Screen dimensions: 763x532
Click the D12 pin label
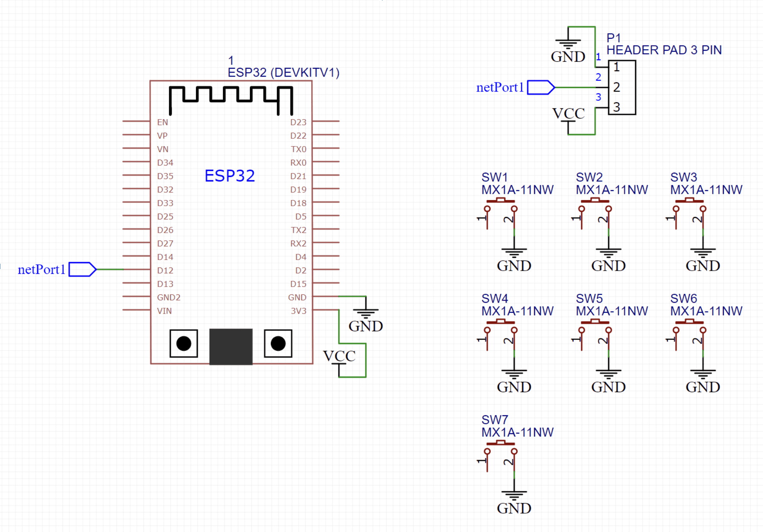pos(165,271)
